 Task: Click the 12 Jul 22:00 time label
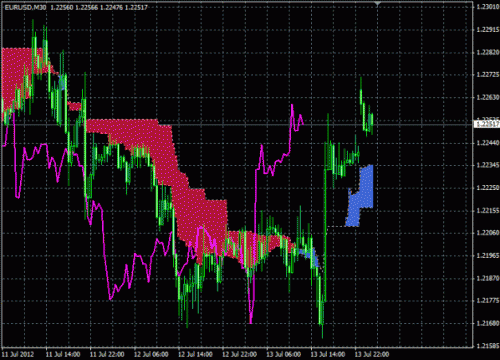240,354
